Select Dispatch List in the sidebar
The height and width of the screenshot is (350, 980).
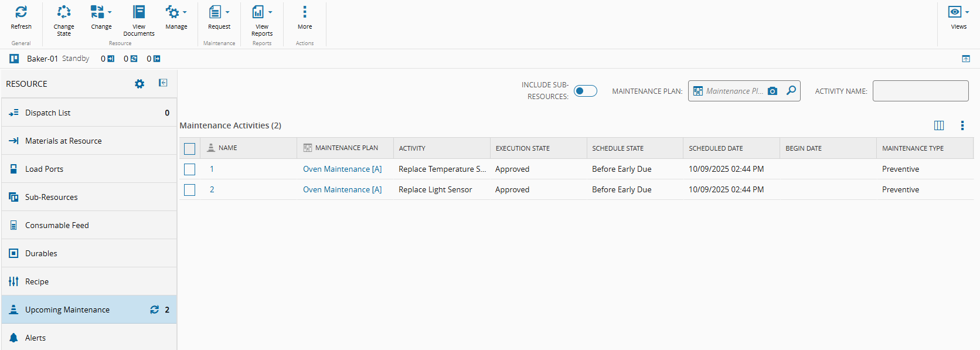pyautogui.click(x=47, y=113)
